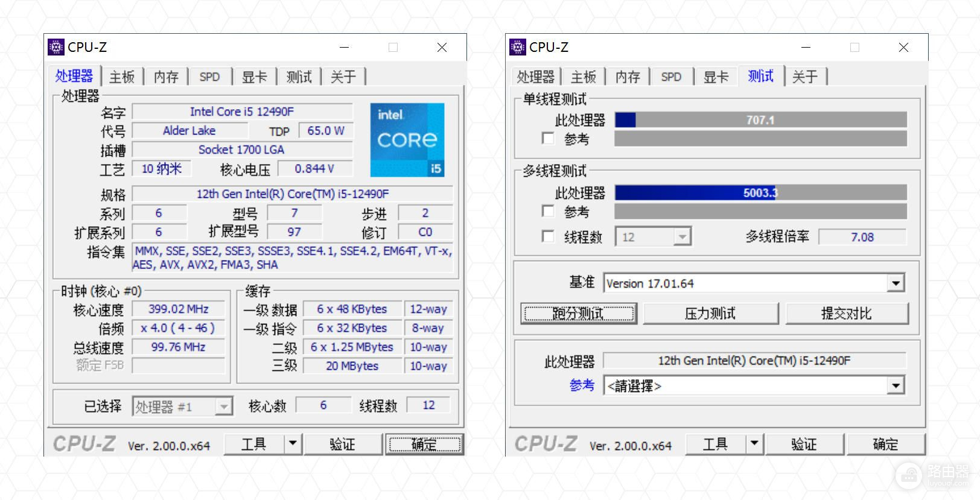Click 验证 button in right window
This screenshot has height=500, width=980.
(x=804, y=445)
